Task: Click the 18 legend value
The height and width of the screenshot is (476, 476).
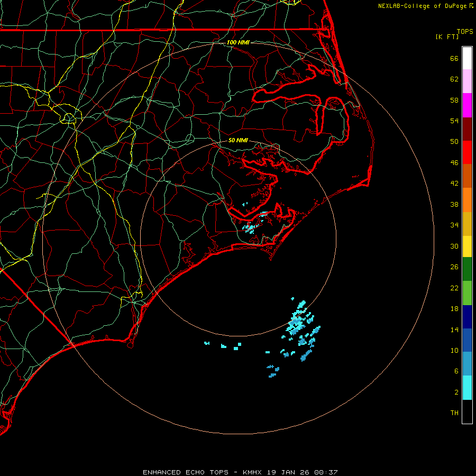Action: click(454, 309)
